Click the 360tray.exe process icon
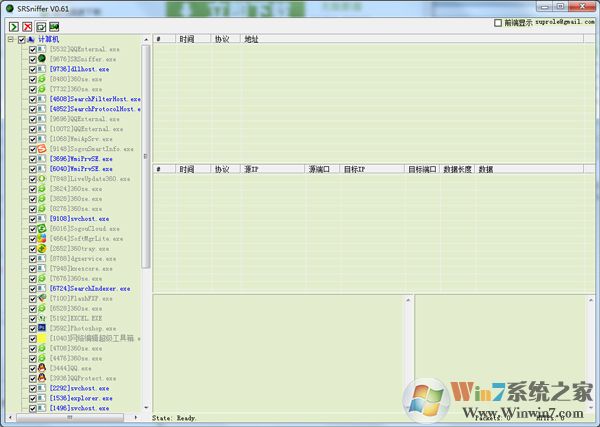The height and width of the screenshot is (427, 600). coord(42,248)
